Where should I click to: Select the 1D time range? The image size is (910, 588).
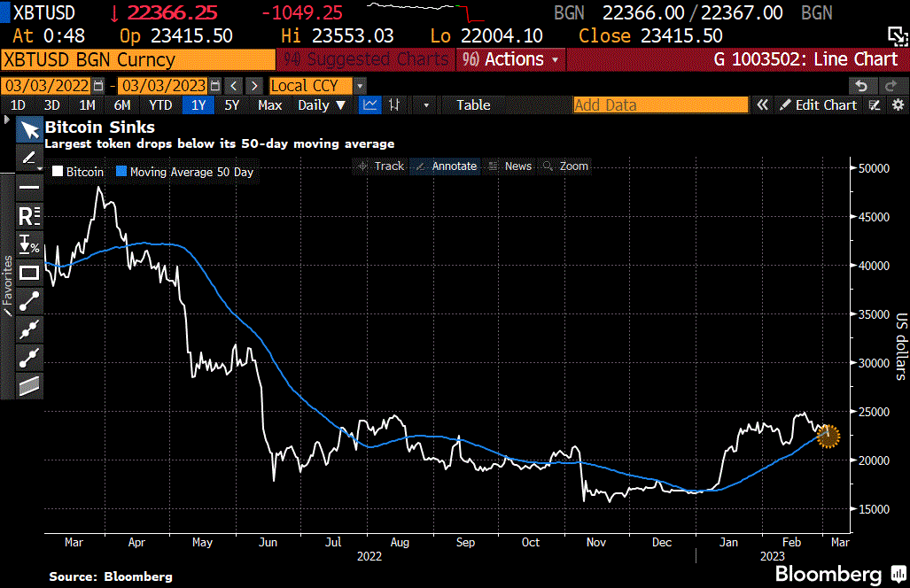pyautogui.click(x=18, y=105)
